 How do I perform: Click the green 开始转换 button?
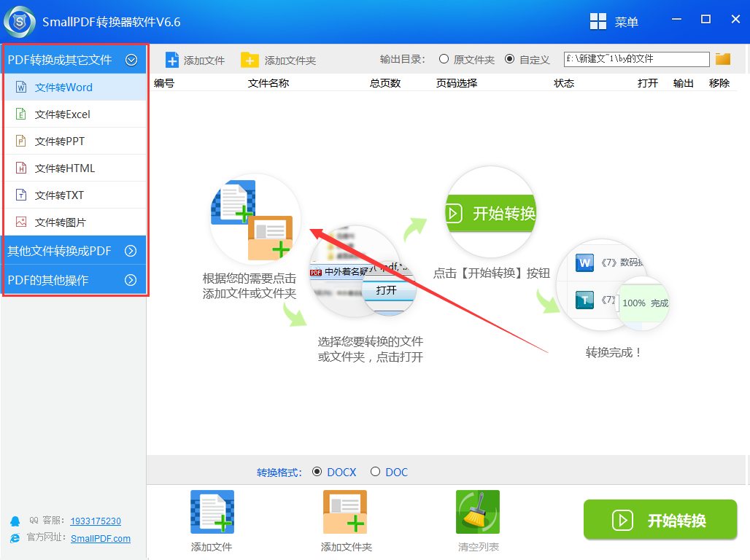pos(660,519)
